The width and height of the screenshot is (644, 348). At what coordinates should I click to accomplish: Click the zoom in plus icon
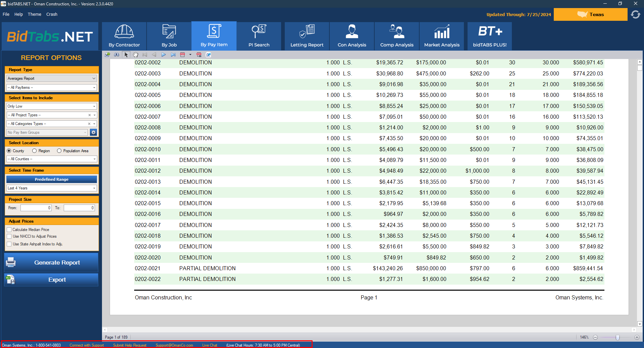pyautogui.click(x=637, y=337)
